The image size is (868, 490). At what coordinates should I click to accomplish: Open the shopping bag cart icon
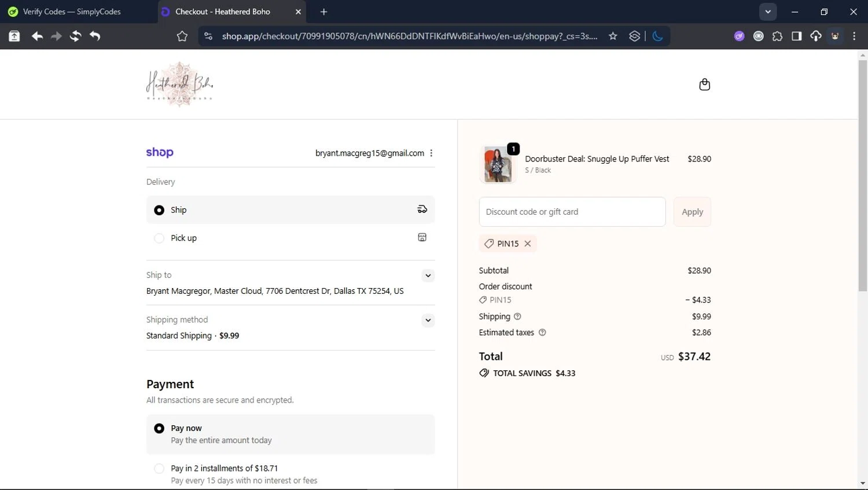click(704, 84)
